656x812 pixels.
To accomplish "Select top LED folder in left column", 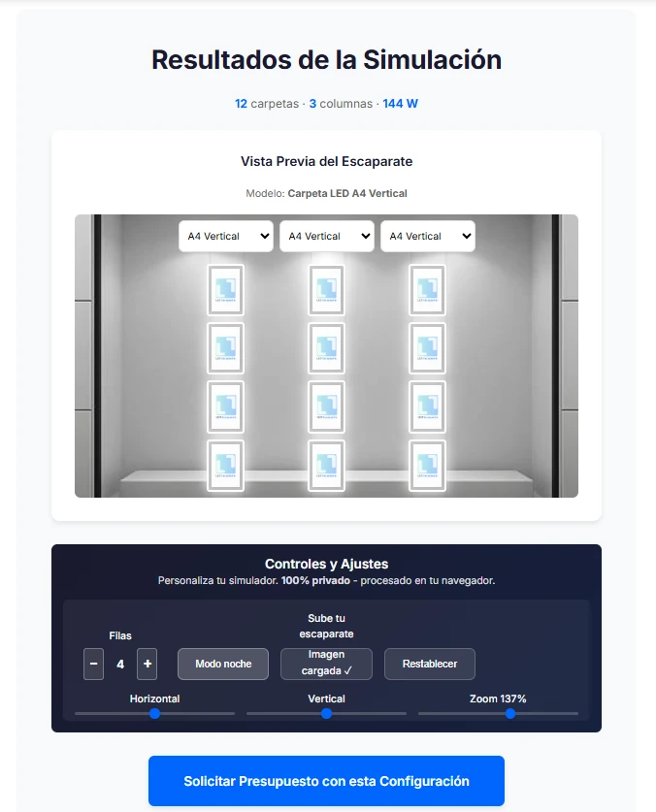I will [x=225, y=290].
